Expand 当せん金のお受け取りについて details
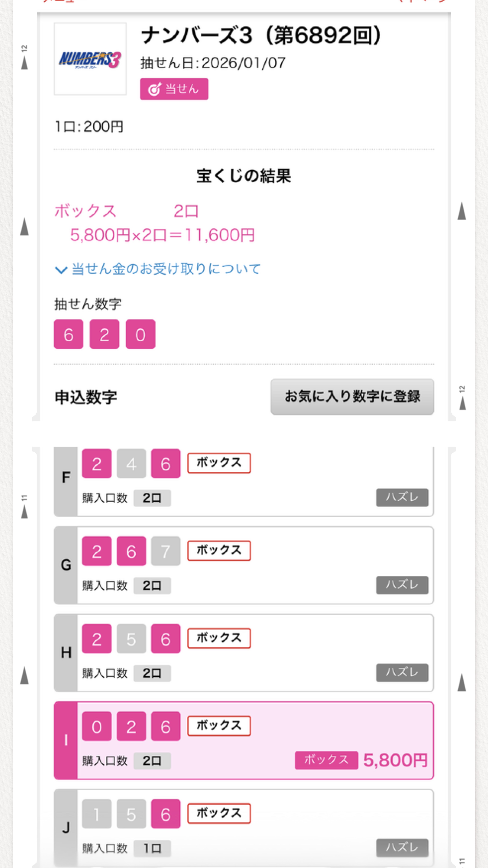Screen dimensions: 488x868 [166, 269]
